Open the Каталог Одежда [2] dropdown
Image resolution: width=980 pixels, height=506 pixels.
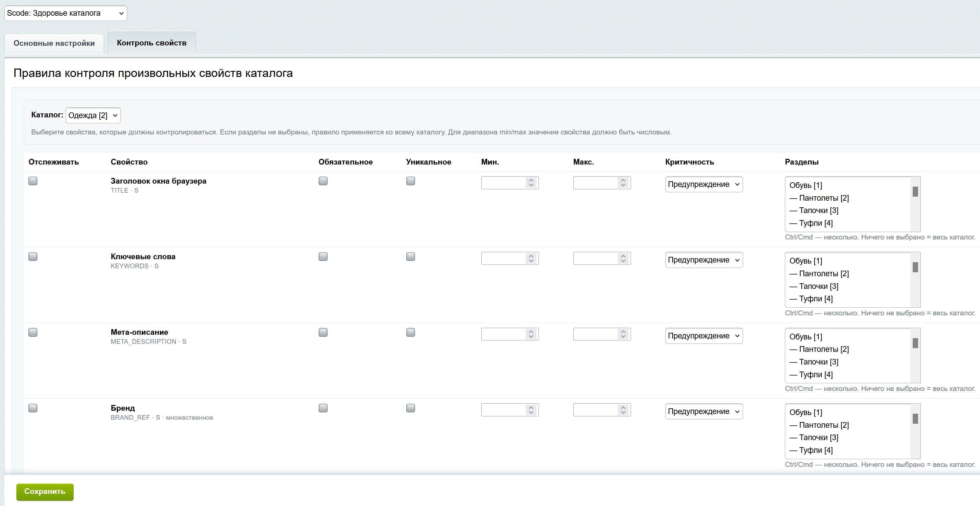point(93,115)
